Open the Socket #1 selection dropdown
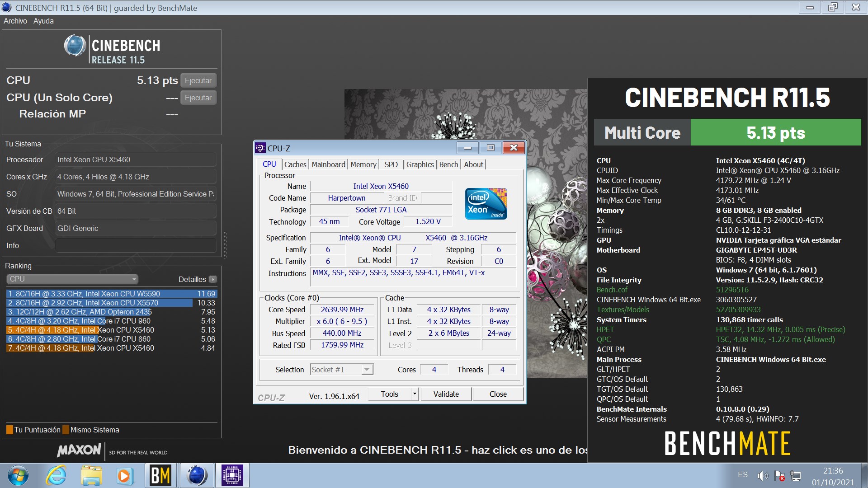This screenshot has width=868, height=488. coord(341,370)
